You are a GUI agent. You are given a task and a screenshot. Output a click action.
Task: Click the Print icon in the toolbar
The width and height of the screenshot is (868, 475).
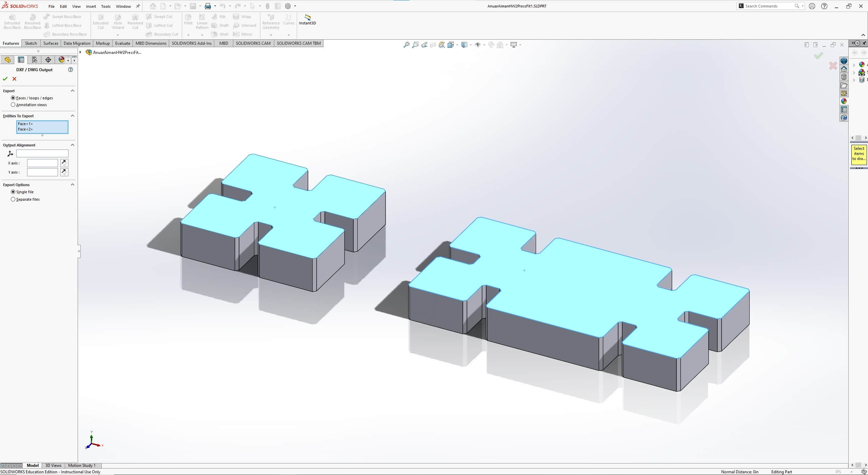(x=208, y=6)
